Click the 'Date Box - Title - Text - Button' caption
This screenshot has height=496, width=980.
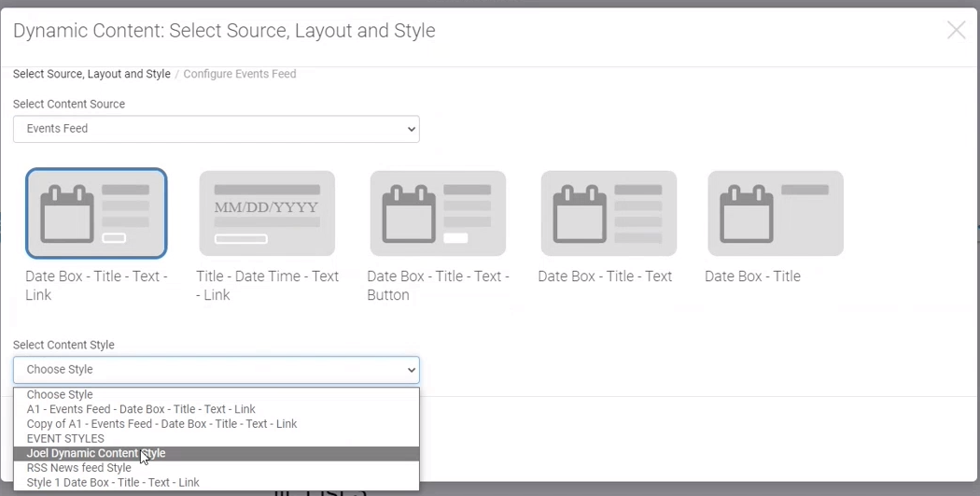coord(438,286)
